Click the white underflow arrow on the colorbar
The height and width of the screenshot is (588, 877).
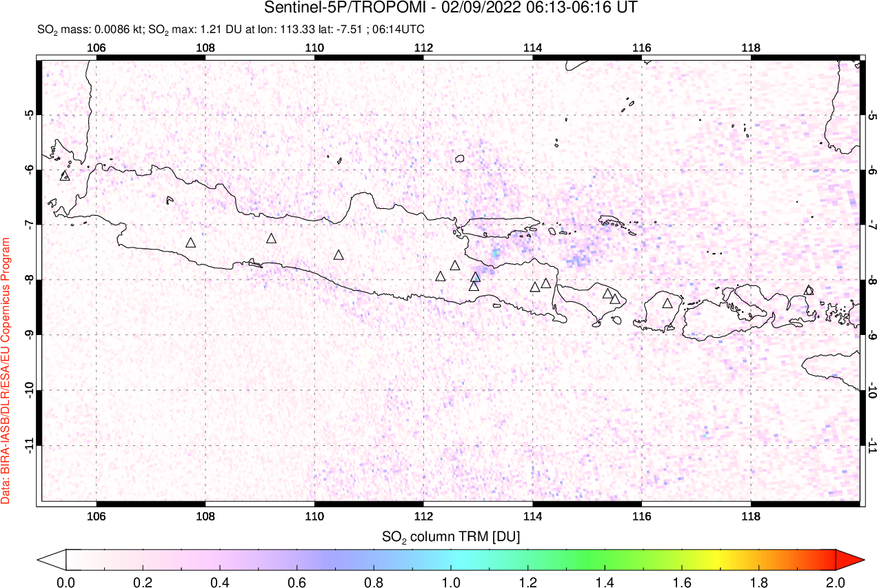(x=52, y=559)
